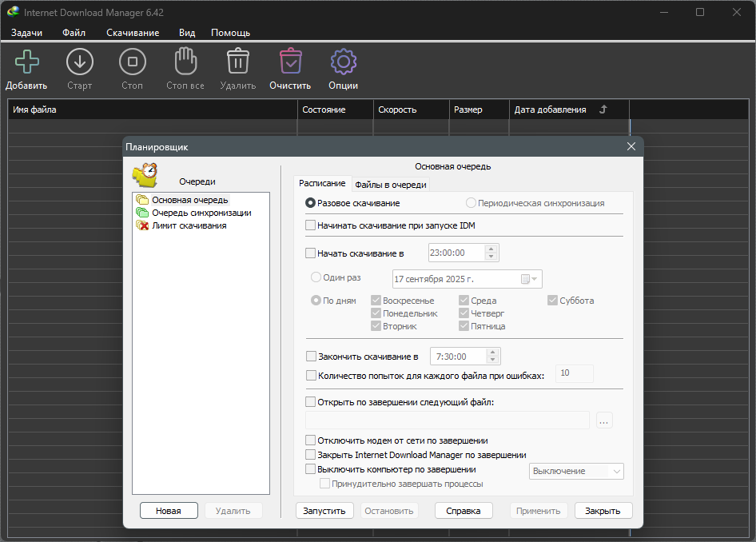
Task: Enable Количество попыток для каждого файла checkbox
Action: [311, 375]
